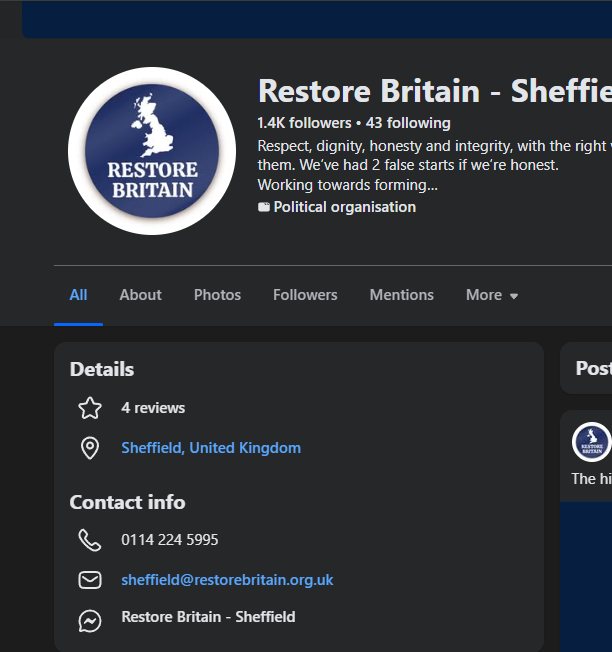The height and width of the screenshot is (652, 612).
Task: Open the Photos tab
Action: [217, 295]
